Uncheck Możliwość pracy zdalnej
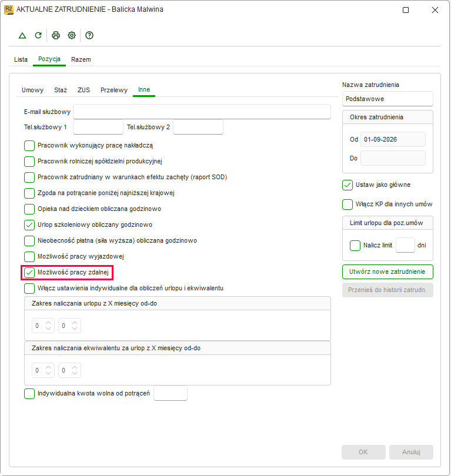Image resolution: width=451 pixels, height=476 pixels. coord(29,273)
